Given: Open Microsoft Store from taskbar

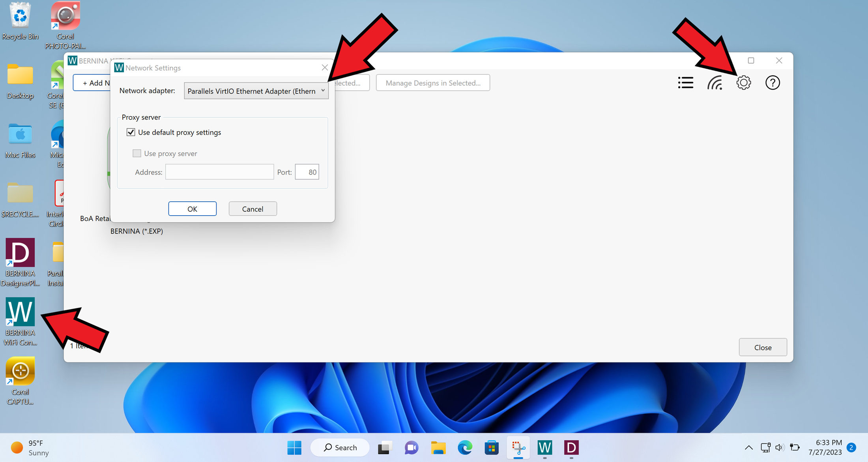Looking at the screenshot, I should pos(492,447).
